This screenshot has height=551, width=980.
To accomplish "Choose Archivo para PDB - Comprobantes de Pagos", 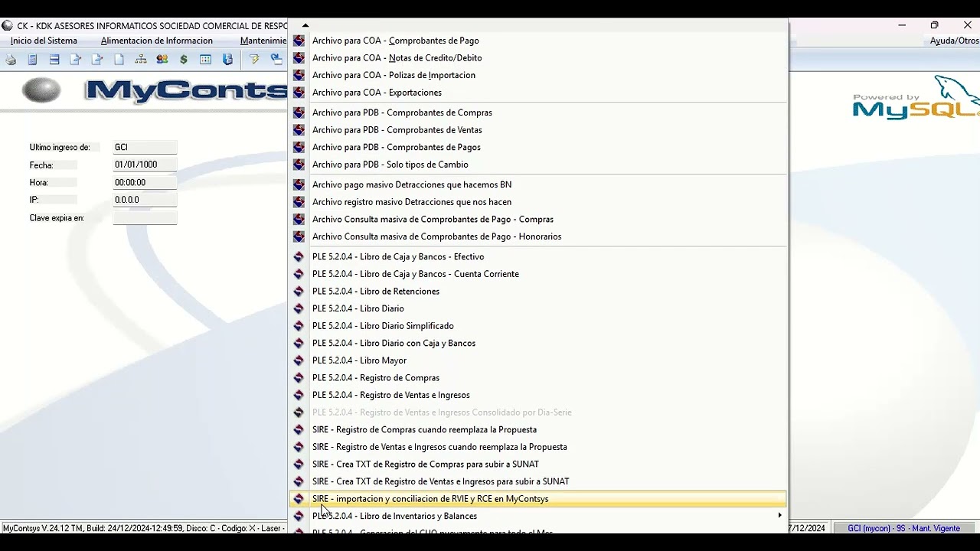I will pos(538,147).
